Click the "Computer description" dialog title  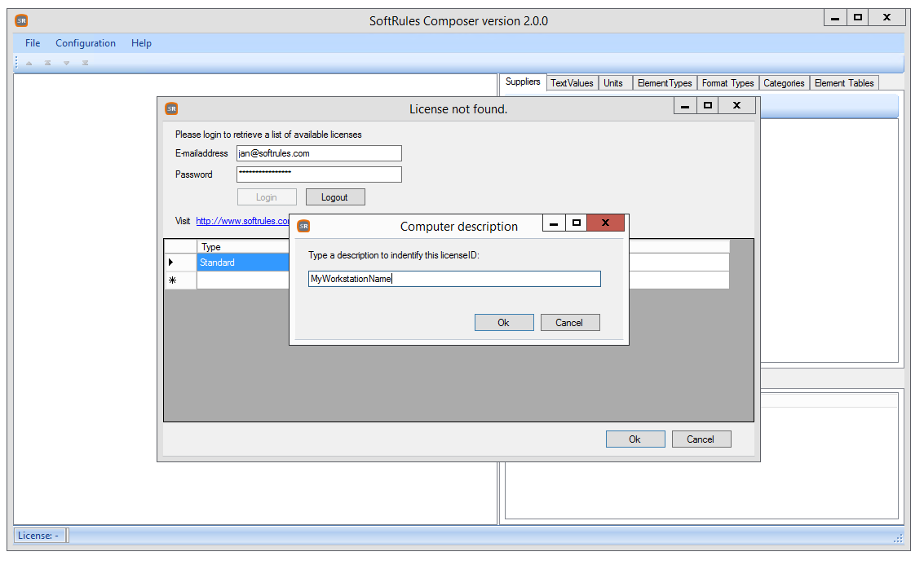point(459,226)
